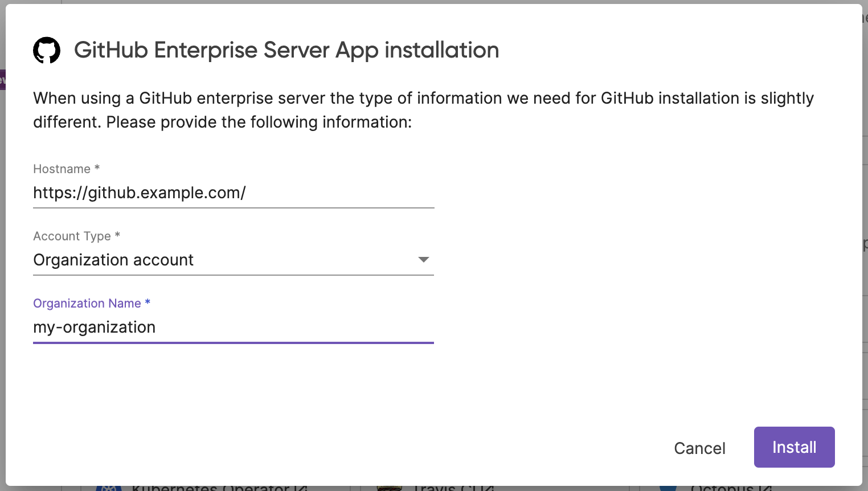Focus the Organization Name input field
Screen dimensions: 868x491
point(234,328)
